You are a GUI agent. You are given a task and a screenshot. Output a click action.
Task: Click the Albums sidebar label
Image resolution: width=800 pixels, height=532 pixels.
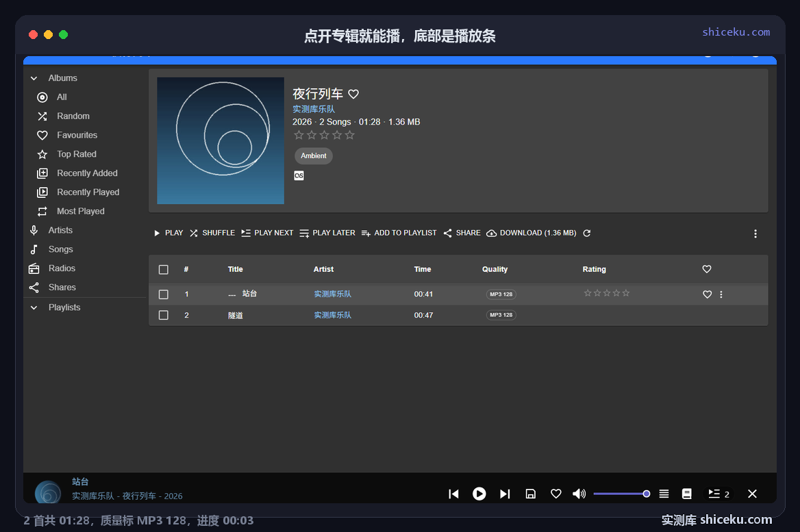click(63, 78)
